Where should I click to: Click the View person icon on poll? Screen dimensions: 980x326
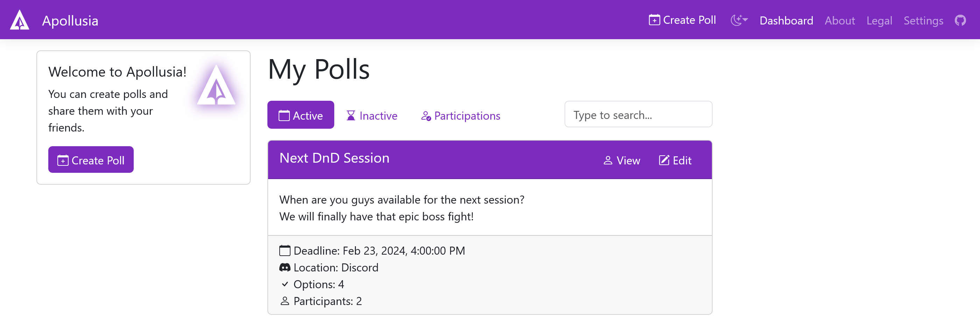click(608, 161)
